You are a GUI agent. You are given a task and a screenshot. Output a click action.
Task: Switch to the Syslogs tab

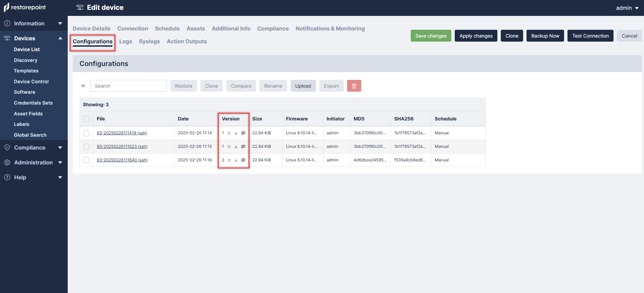point(149,41)
